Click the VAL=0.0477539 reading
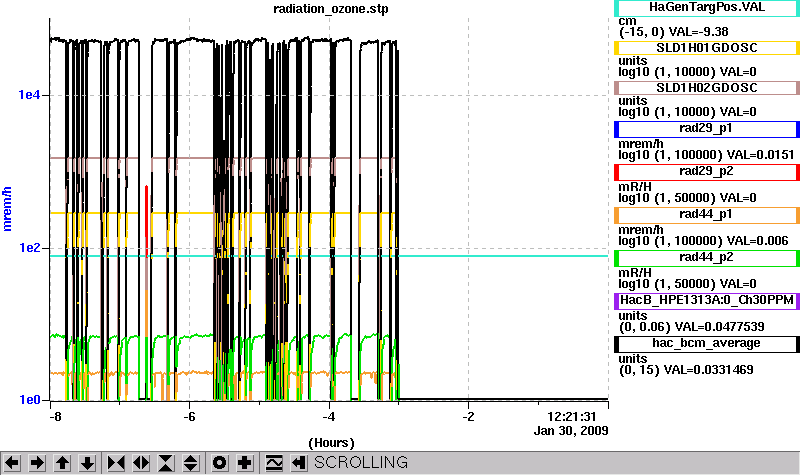Screen dimensions: 800x475 (x=719, y=327)
